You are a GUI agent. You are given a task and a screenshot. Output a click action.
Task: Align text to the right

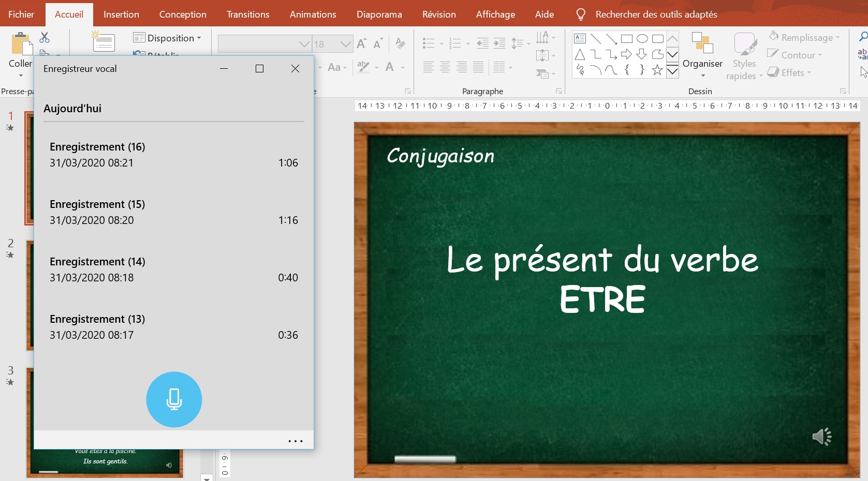(462, 67)
